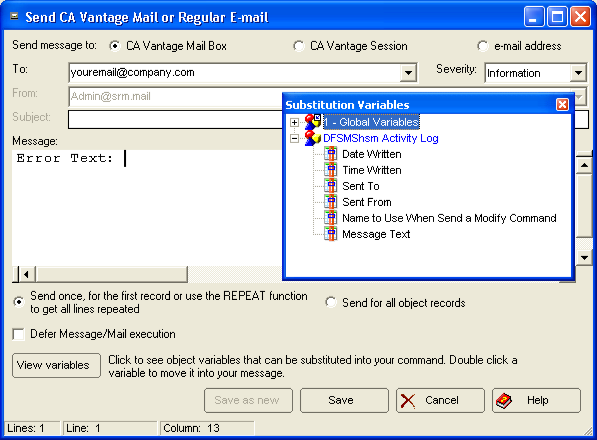Choose Send for all object records
This screenshot has width=597, height=440.
coord(330,303)
